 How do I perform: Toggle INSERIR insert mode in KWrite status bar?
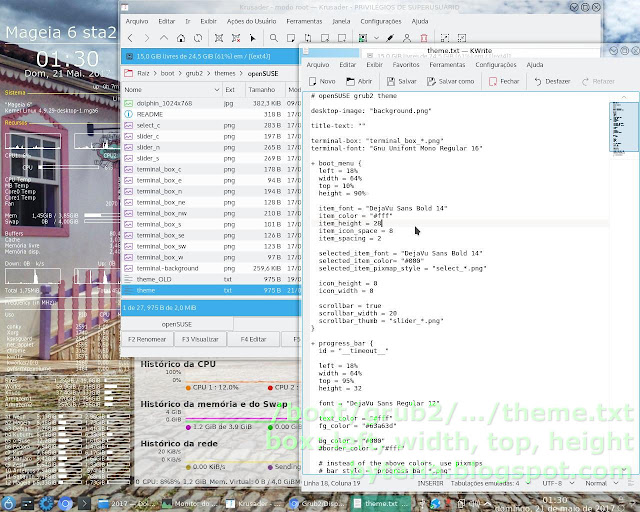430,483
